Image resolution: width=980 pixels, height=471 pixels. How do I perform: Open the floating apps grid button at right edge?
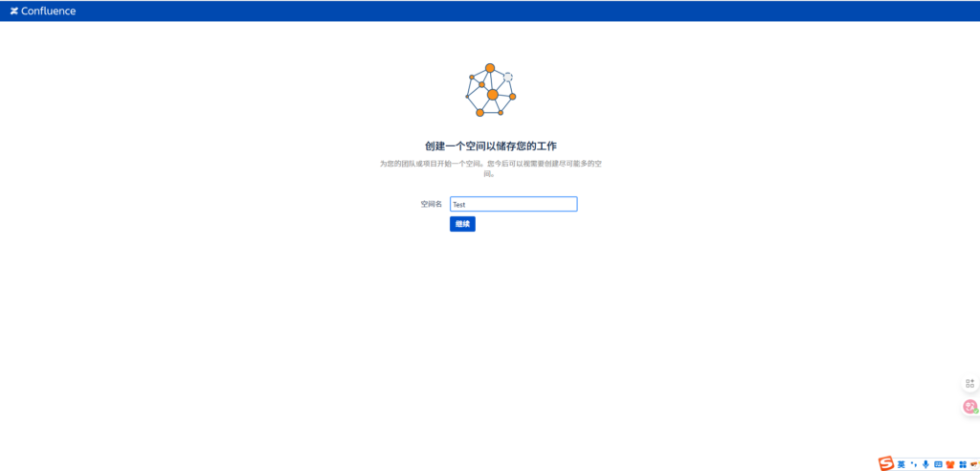[969, 383]
